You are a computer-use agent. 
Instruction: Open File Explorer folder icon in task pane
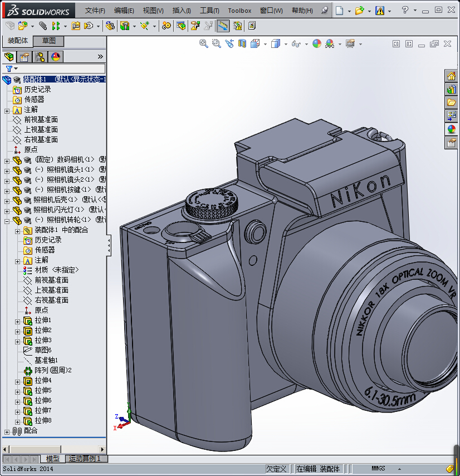(451, 103)
